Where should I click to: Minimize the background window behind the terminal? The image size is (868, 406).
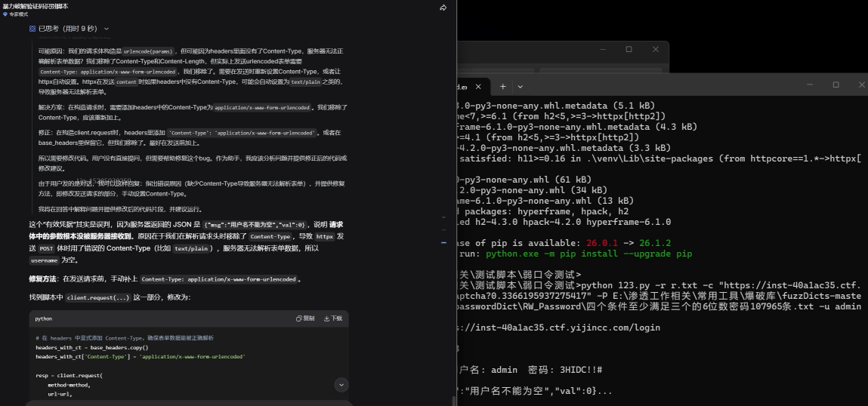click(602, 49)
